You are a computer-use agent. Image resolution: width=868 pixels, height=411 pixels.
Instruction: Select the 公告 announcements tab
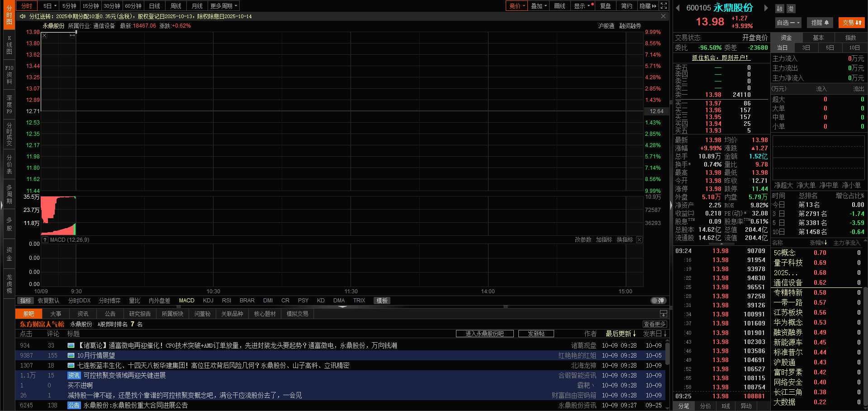tap(110, 314)
